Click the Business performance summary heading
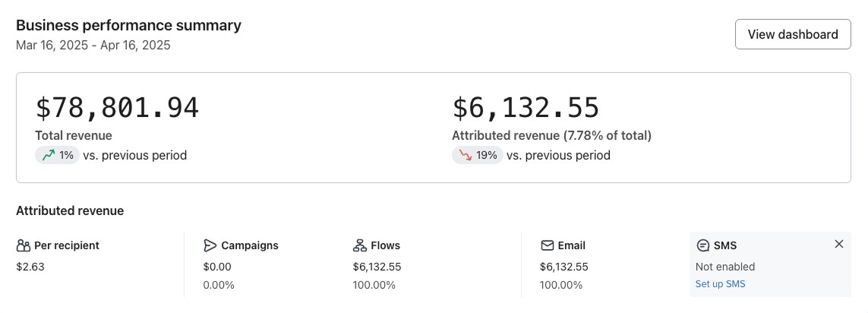 point(128,26)
